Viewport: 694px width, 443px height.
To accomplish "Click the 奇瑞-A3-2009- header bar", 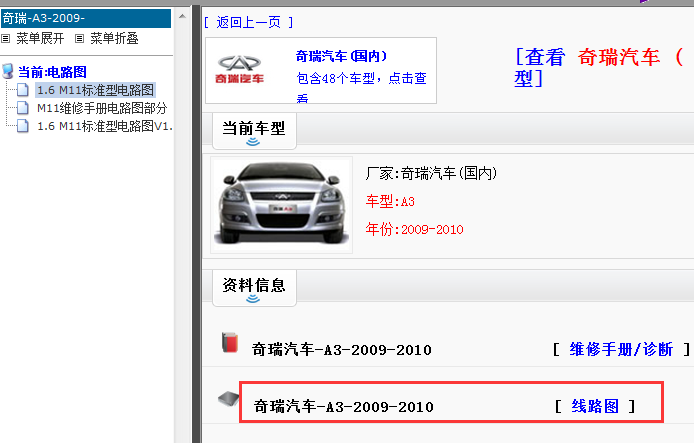I will pyautogui.click(x=86, y=18).
